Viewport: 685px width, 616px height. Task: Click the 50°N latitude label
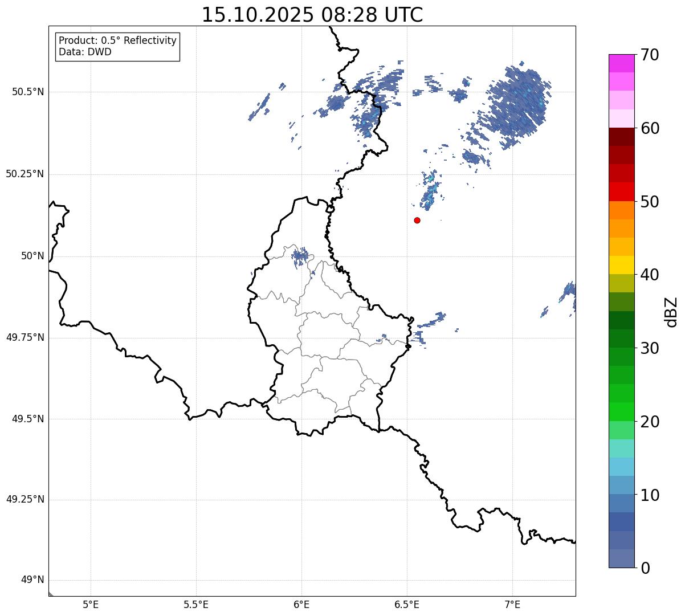[x=32, y=256]
